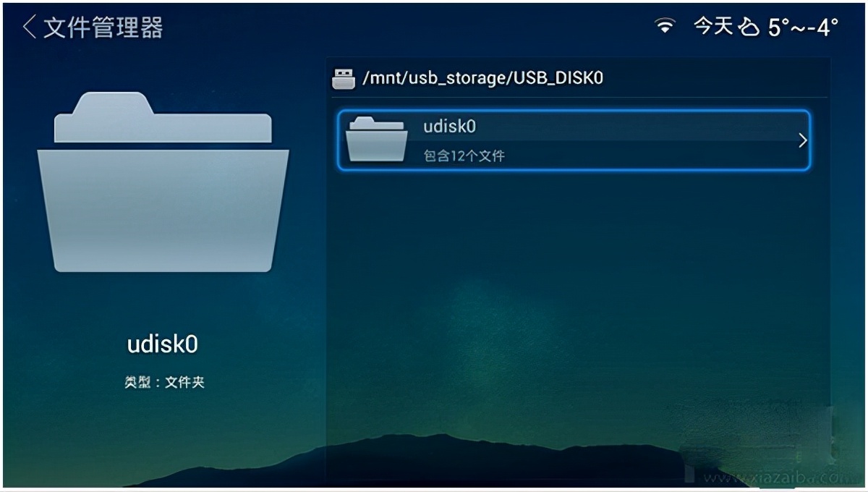This screenshot has height=492, width=868.
Task: Expand udisk0 using the right chevron
Action: coord(803,140)
